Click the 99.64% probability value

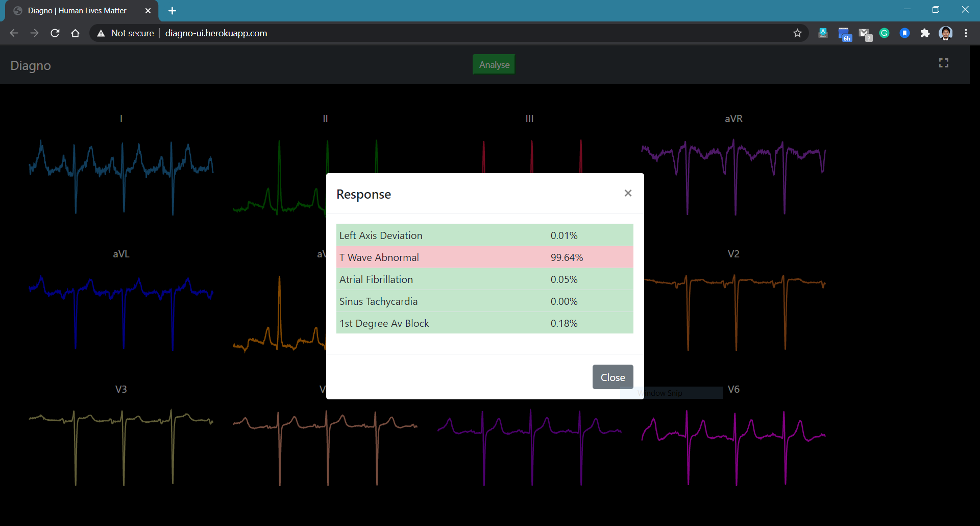click(x=567, y=257)
